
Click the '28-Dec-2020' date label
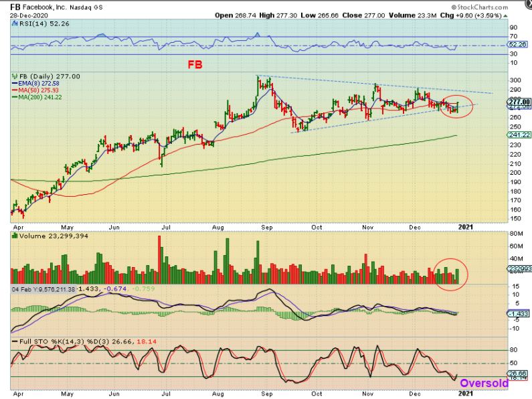click(29, 15)
